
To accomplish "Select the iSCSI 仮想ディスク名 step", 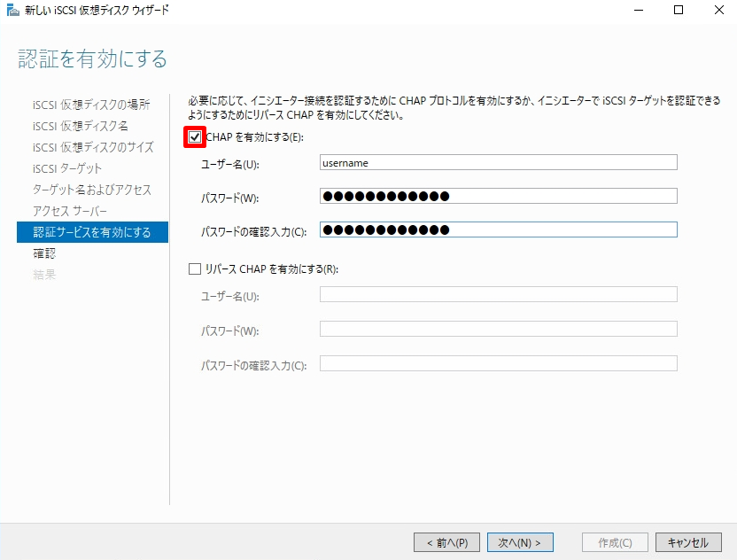I will pyautogui.click(x=81, y=126).
